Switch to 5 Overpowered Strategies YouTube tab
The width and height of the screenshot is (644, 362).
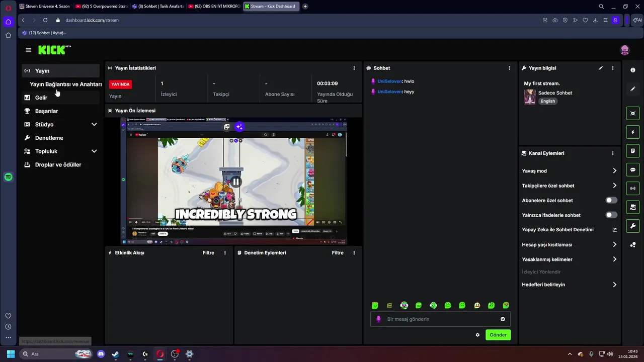pyautogui.click(x=101, y=7)
